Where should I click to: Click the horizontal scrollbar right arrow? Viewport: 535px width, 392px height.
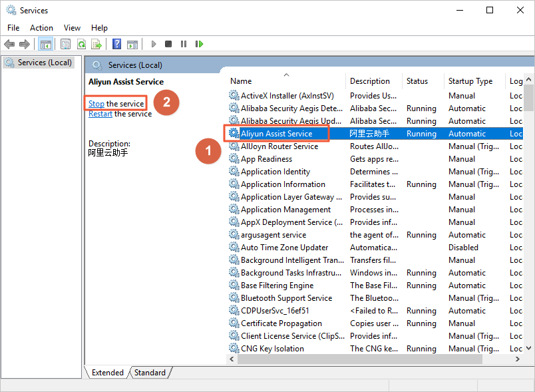[518, 359]
